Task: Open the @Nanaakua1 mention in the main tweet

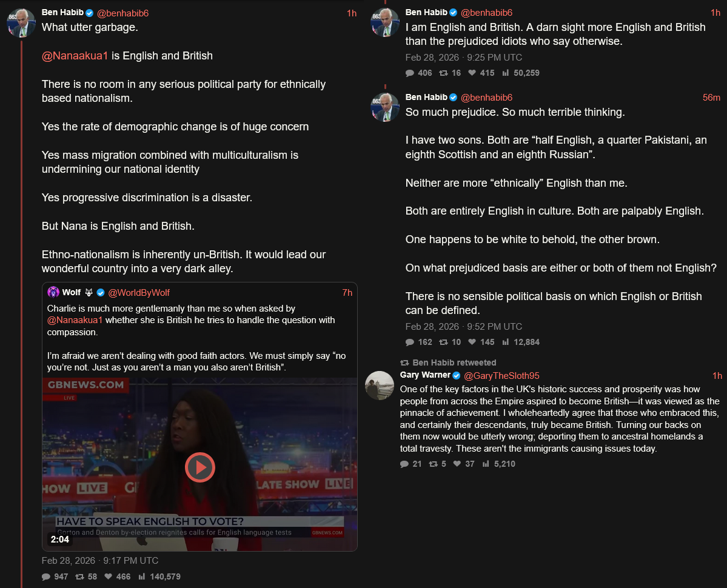Action: click(x=75, y=56)
